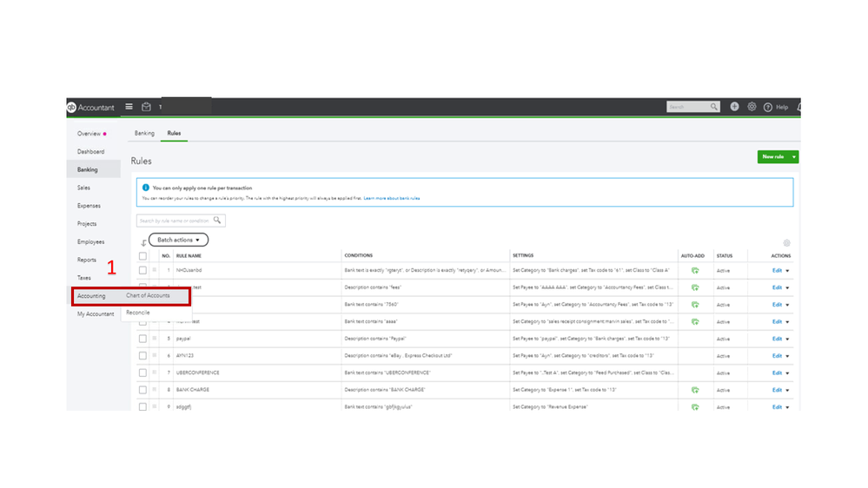Open Employees in the sidebar

coord(90,241)
